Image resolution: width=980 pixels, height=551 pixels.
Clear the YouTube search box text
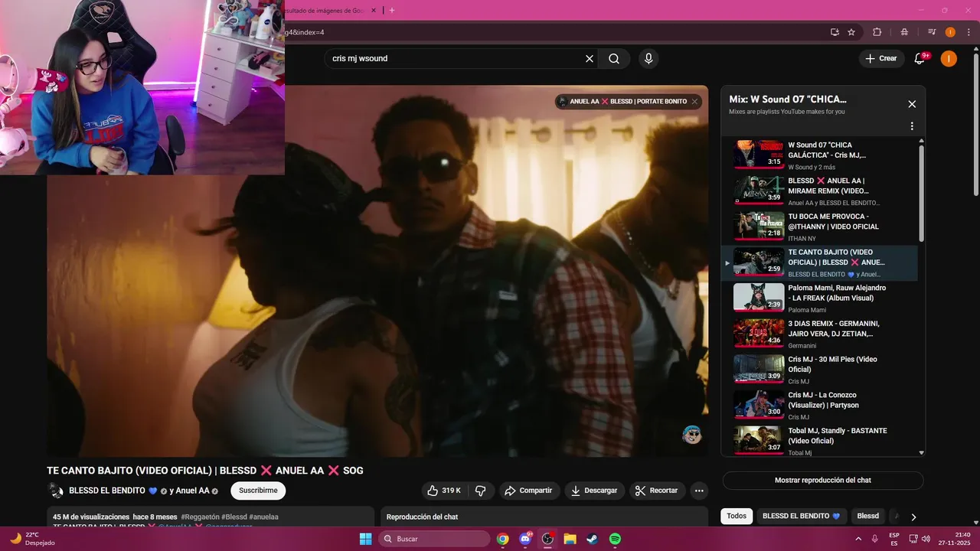590,58
